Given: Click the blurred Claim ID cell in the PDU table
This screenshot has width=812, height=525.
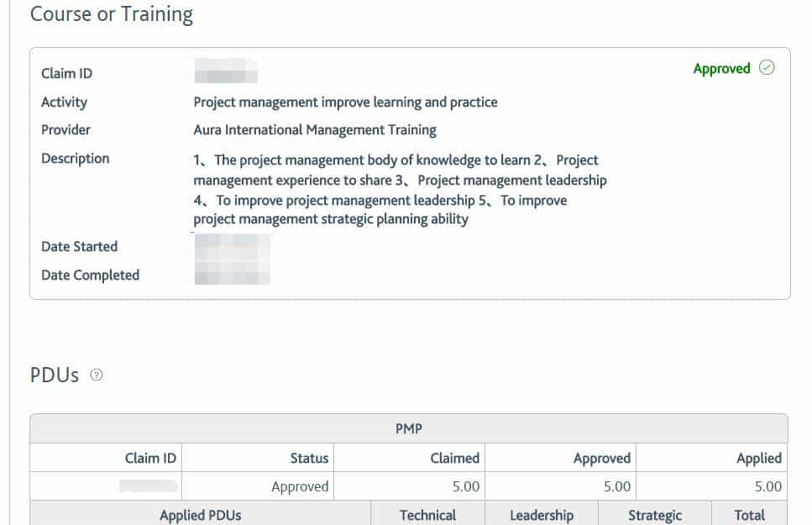Looking at the screenshot, I should point(148,486).
